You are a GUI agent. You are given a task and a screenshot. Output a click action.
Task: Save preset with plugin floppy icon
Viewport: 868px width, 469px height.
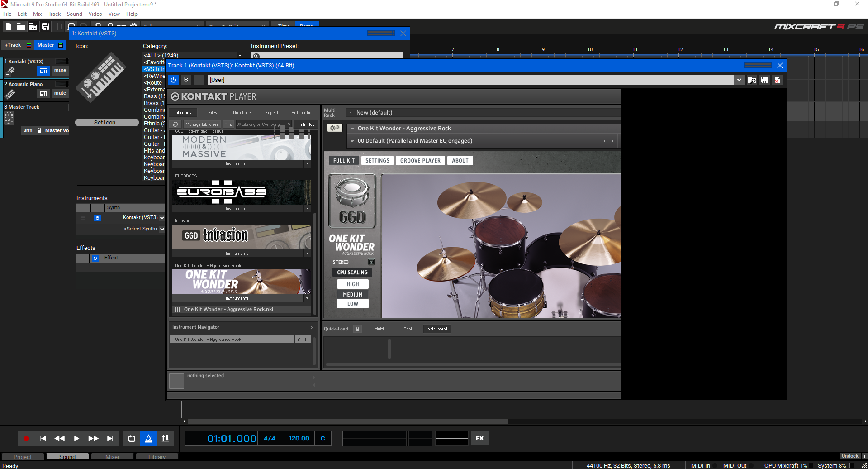(x=764, y=80)
